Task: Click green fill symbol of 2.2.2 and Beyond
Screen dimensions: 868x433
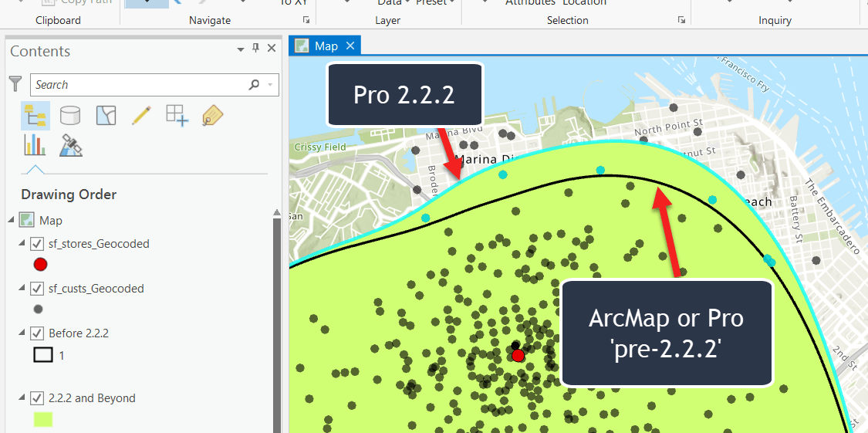Action: click(42, 420)
